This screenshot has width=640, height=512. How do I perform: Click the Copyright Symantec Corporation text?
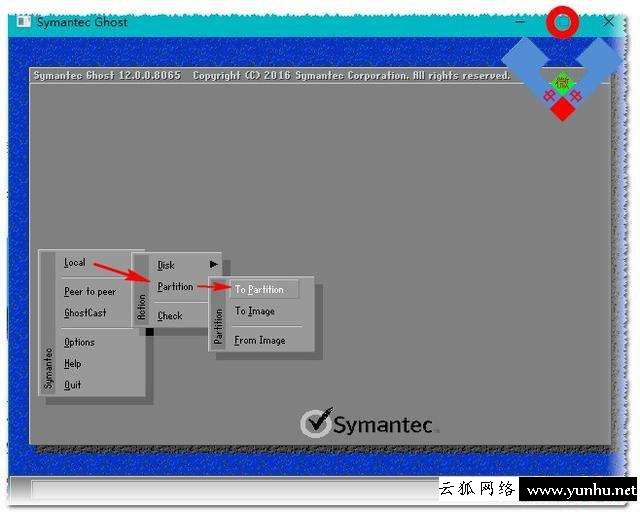351,75
